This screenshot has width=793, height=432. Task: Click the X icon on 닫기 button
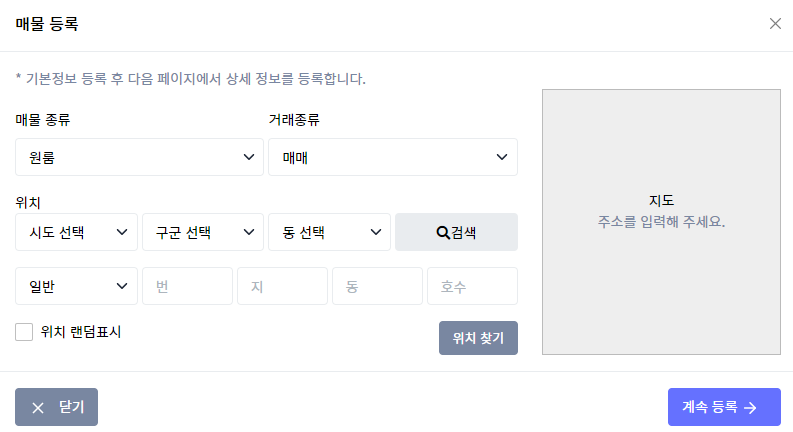38,408
